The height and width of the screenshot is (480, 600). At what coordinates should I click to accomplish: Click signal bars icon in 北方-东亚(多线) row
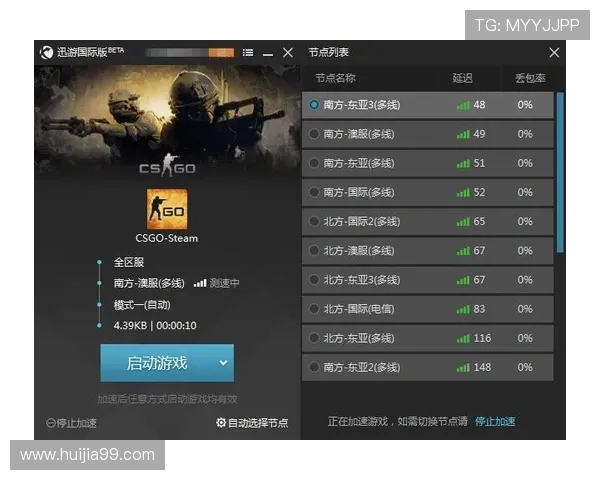click(463, 338)
